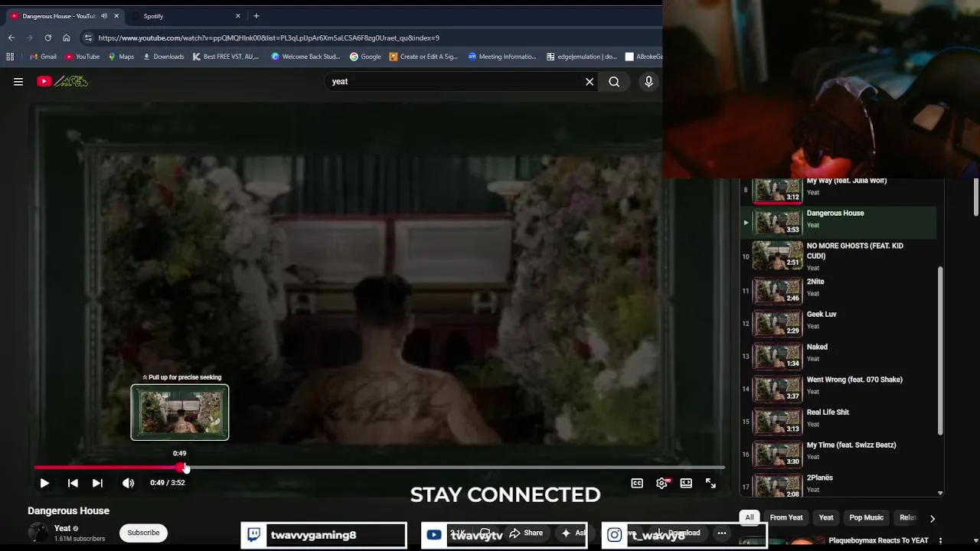Toggle closed captions on the player
980x551 pixels.
pyautogui.click(x=637, y=483)
